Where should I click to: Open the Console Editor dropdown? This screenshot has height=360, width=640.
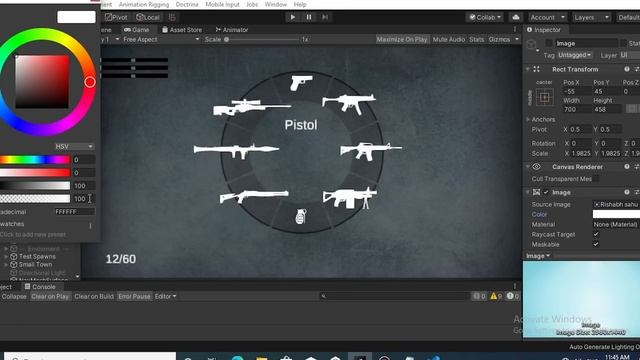tap(165, 296)
